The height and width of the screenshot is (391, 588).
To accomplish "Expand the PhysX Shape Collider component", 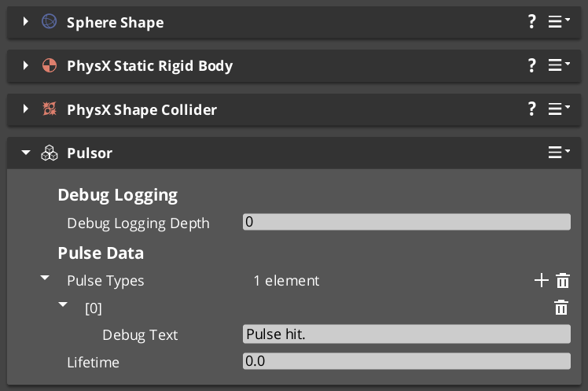I will (26, 109).
